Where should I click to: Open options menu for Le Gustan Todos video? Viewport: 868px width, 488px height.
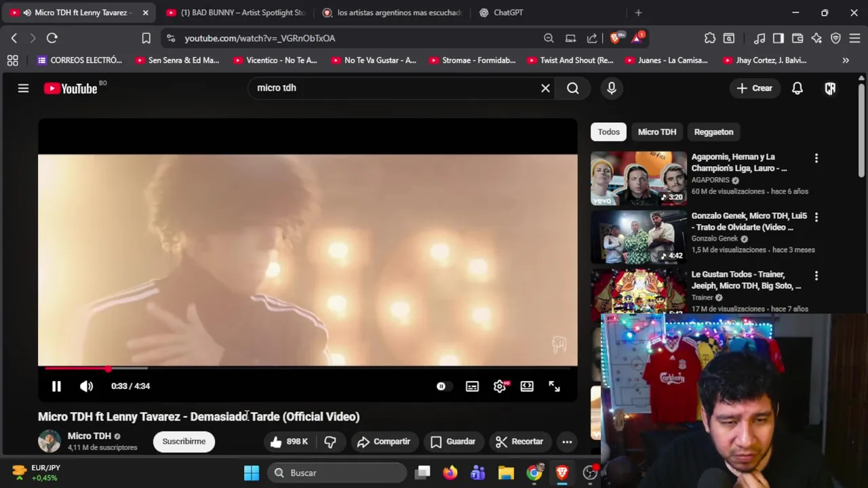pyautogui.click(x=816, y=276)
